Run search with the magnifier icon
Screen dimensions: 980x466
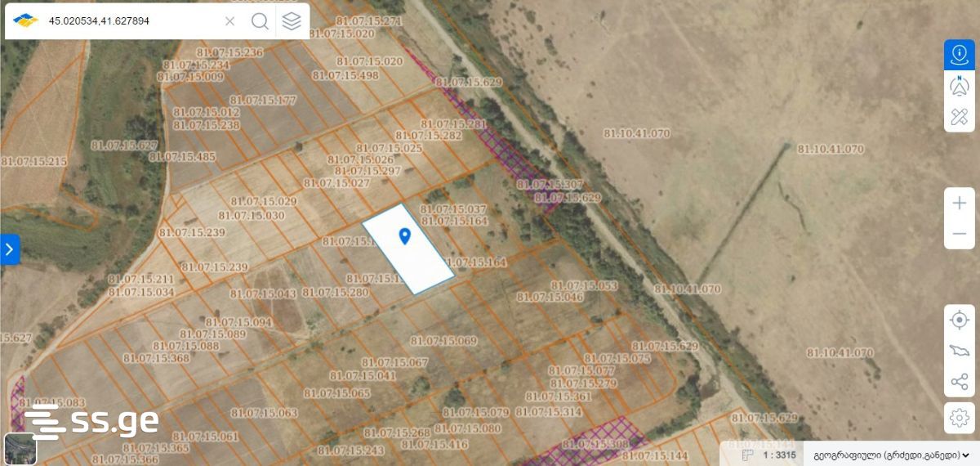[x=260, y=21]
